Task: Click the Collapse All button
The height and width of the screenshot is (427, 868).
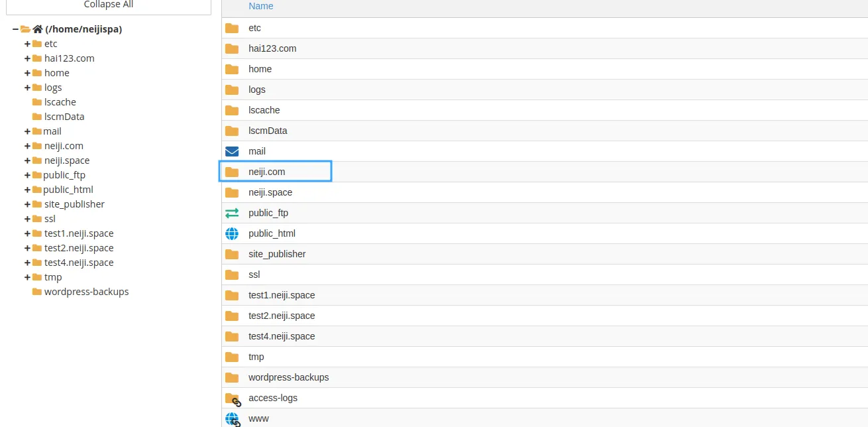Action: pos(109,5)
